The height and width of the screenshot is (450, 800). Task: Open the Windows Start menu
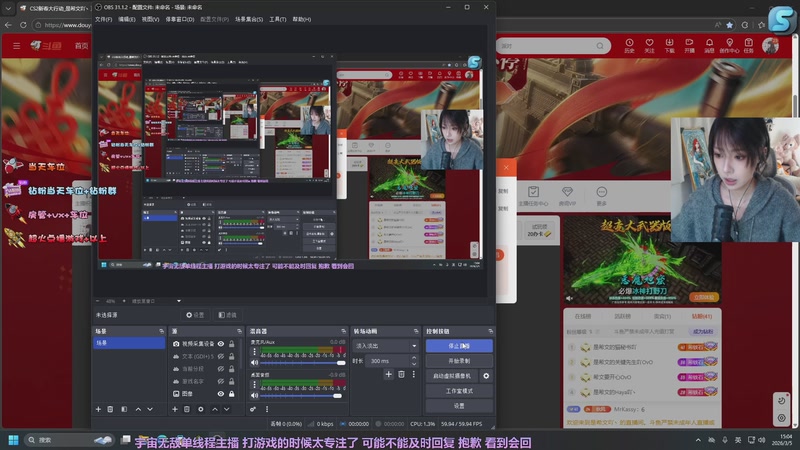click(14, 440)
